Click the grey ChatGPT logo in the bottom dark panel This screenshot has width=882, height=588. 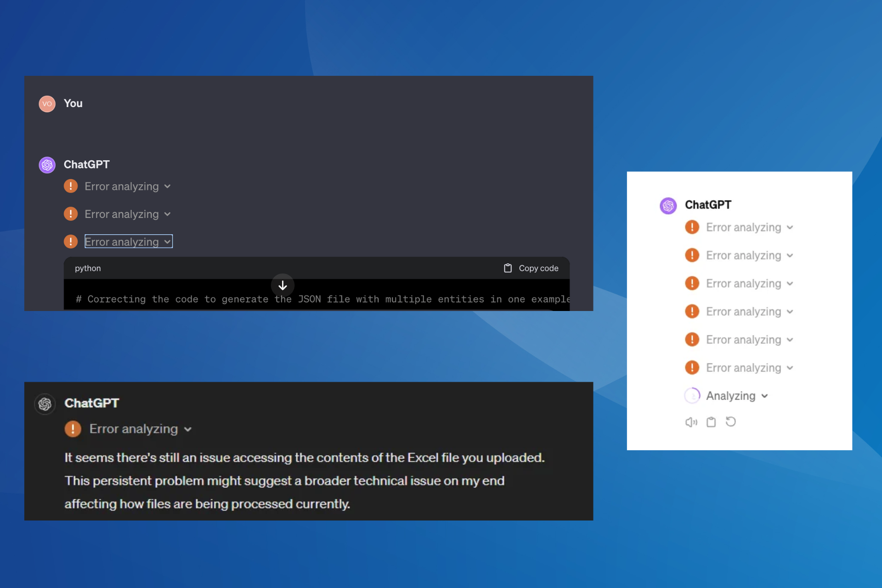tap(45, 404)
